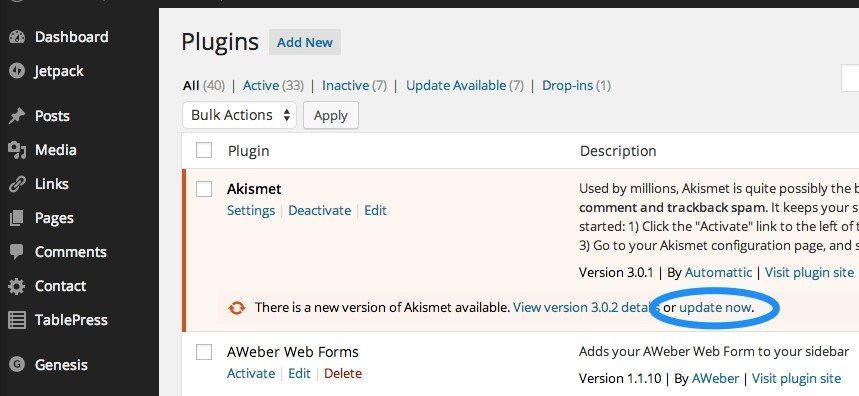Open the Genesis menu item
859x396 pixels.
coord(61,365)
